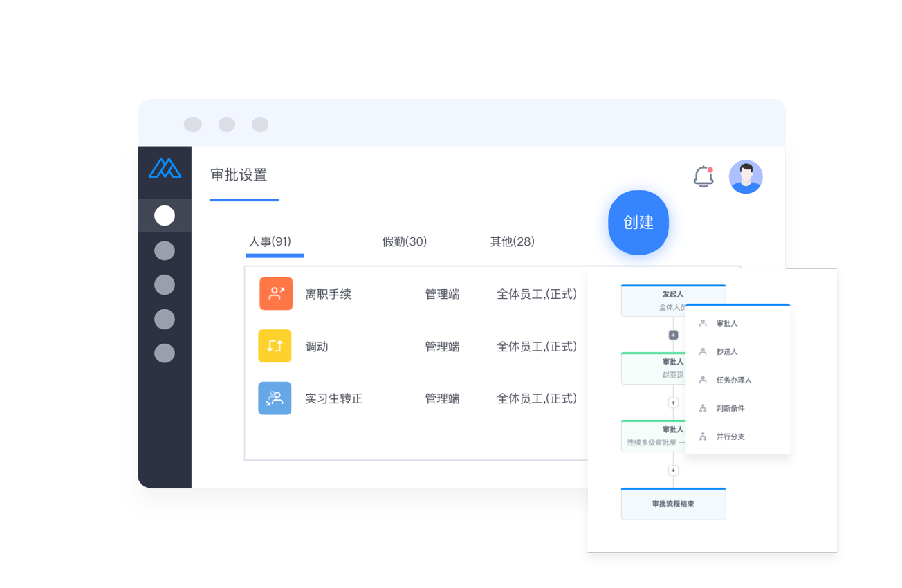Click the branch icon beside 并行分支
Screen dimensions: 902x588
[x=703, y=437]
